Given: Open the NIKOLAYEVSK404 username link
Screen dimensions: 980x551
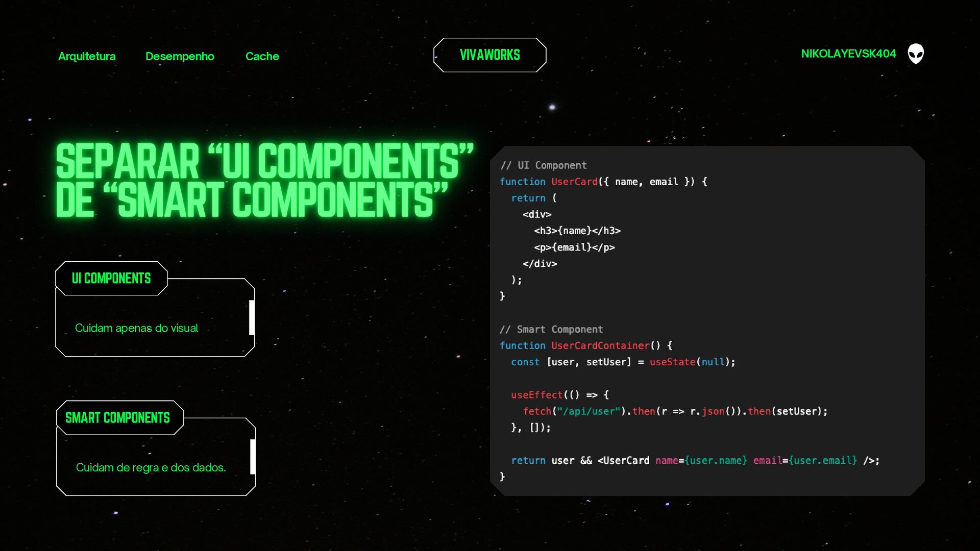Looking at the screenshot, I should point(848,54).
